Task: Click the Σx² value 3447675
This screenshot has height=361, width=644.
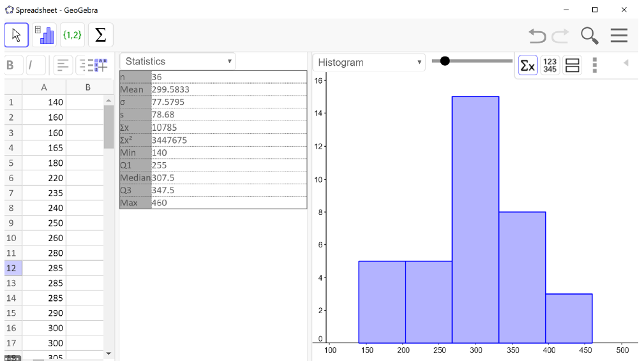Action: tap(169, 140)
